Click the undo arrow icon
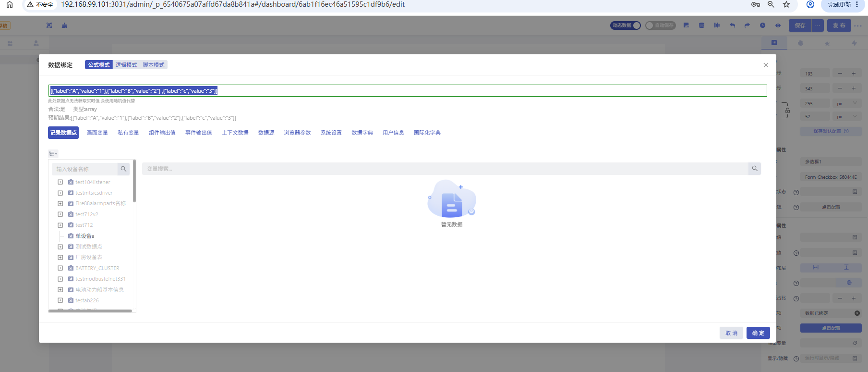 pyautogui.click(x=732, y=25)
